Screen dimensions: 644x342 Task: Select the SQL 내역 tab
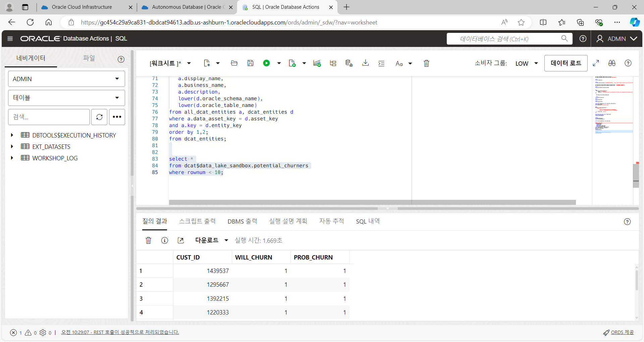[368, 221]
